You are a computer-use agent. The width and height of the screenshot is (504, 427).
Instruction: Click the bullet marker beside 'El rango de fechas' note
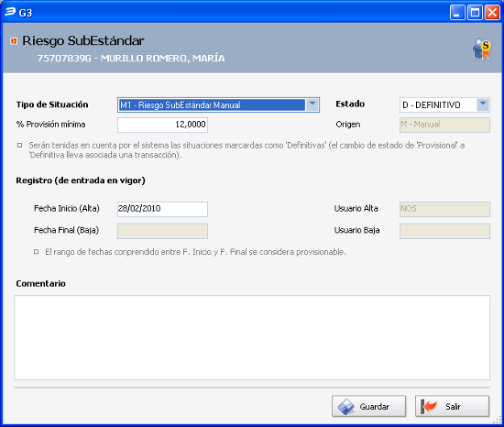[37, 252]
